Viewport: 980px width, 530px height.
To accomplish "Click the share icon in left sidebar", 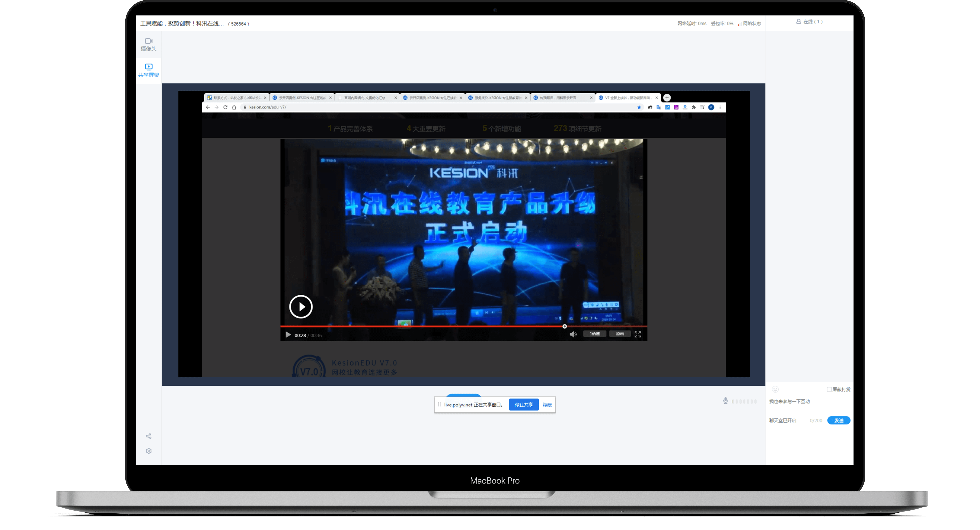I will [x=148, y=436].
